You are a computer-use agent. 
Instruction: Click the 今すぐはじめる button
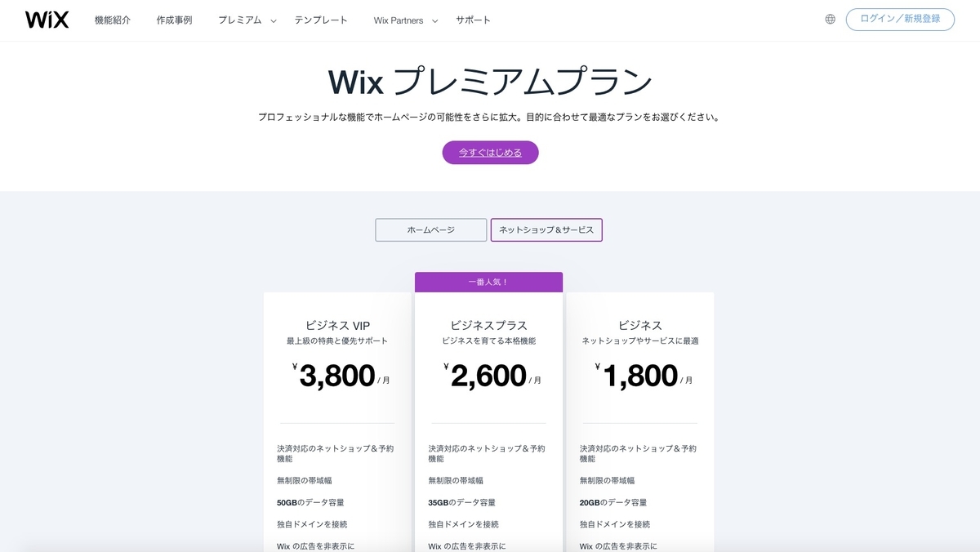(490, 152)
